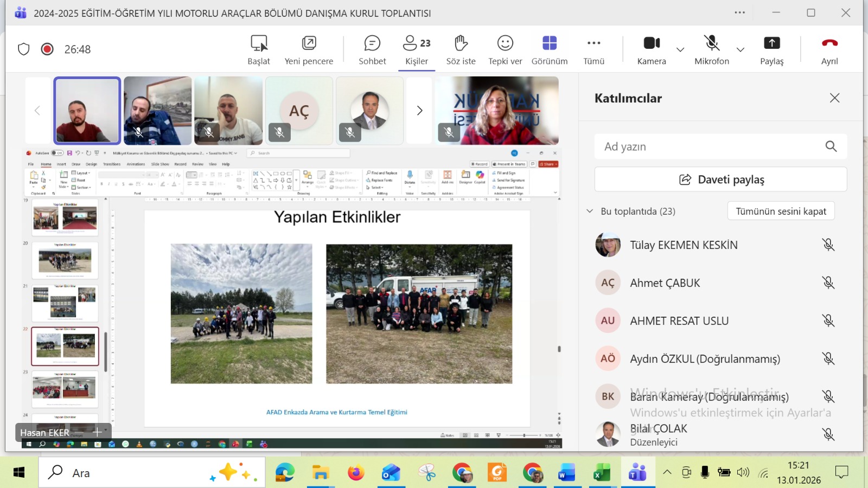Expand the Kamera options dropdown arrow
The width and height of the screenshot is (868, 488).
pos(680,50)
